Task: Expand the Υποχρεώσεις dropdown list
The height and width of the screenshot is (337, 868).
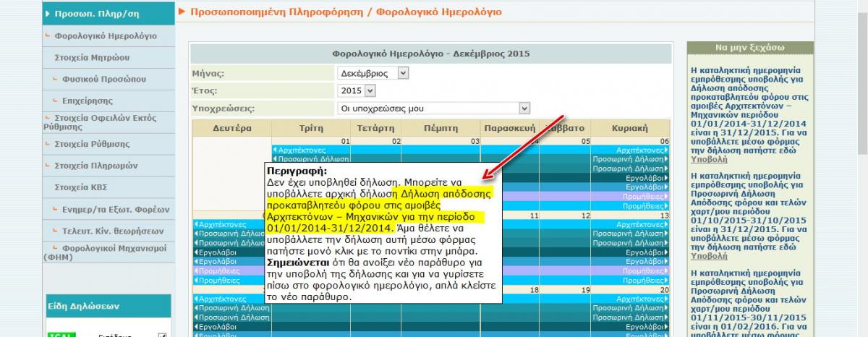Action: (434, 108)
